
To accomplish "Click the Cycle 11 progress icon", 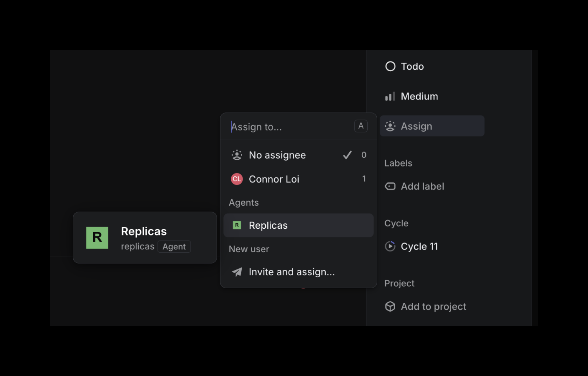I will [390, 246].
